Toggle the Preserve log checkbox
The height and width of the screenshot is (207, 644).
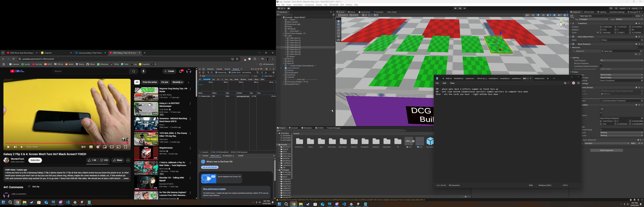click(216, 72)
